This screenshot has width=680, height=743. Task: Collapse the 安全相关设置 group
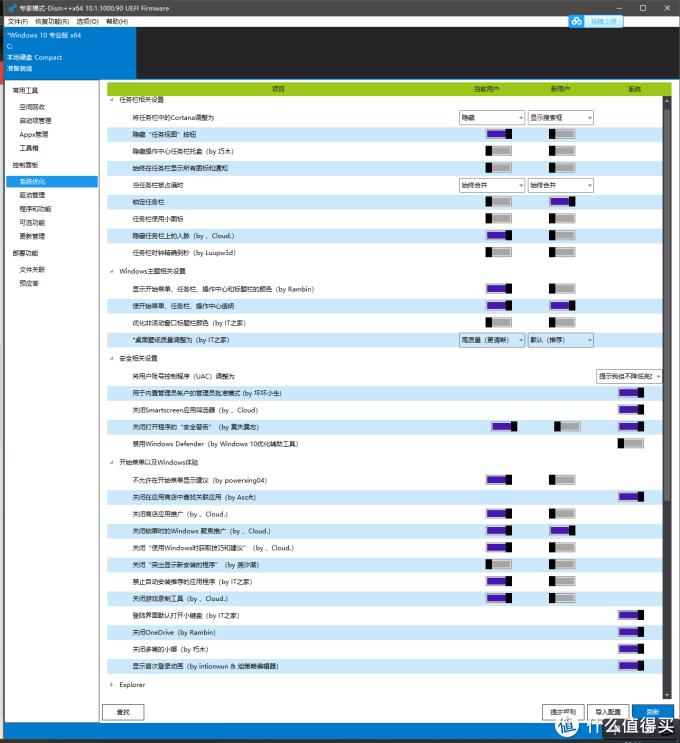point(112,358)
